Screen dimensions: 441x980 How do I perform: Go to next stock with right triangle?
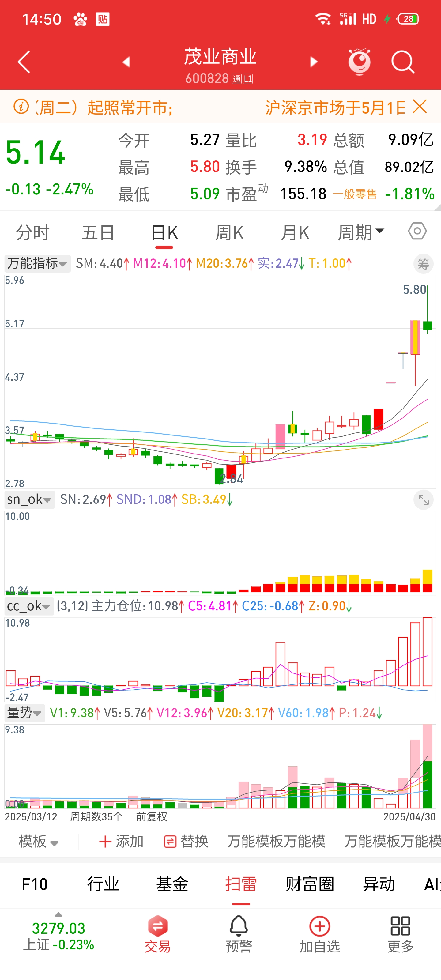coord(314,62)
